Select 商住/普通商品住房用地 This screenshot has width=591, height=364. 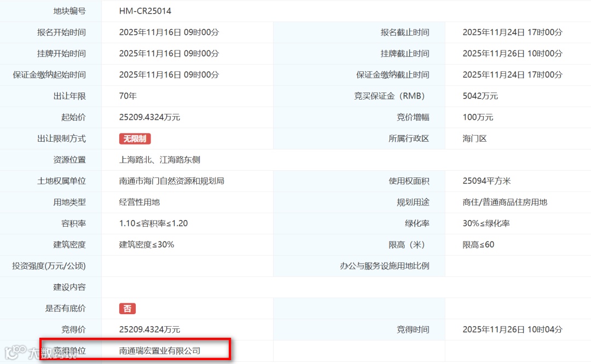coord(505,202)
